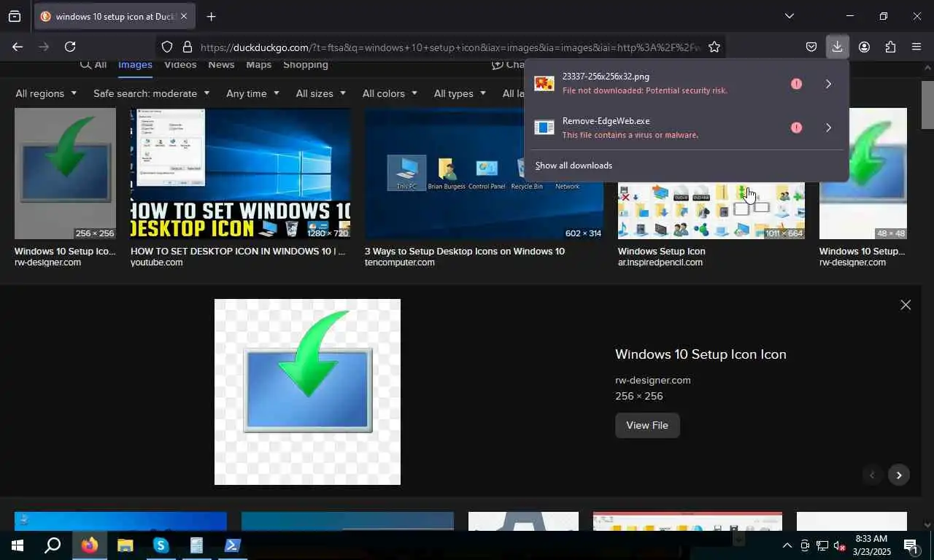Open Windows taskbar search
The height and width of the screenshot is (560, 934).
53,545
